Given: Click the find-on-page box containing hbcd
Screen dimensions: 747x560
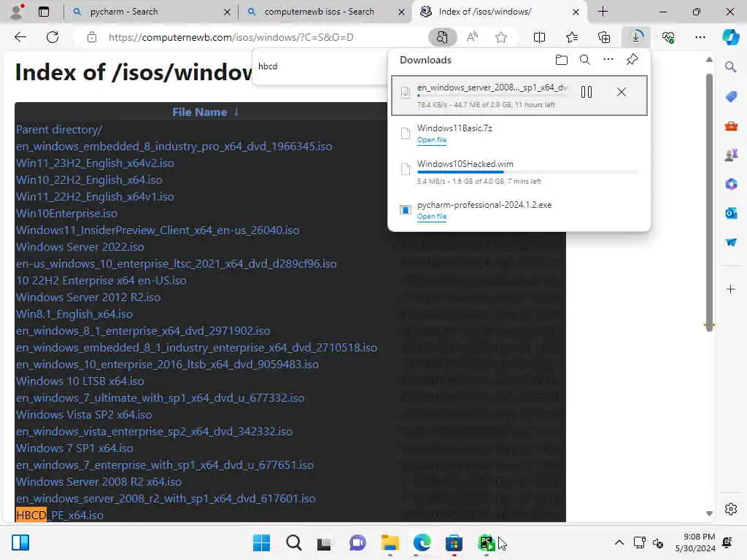Looking at the screenshot, I should click(x=320, y=66).
